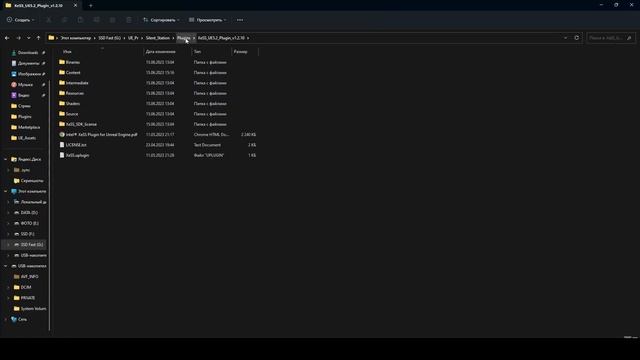Screen dimensions: 640x360
Task: Click XeSS_UE5.2_Plugin_v1.2.10 breadcrumb segment
Action: 221,38
